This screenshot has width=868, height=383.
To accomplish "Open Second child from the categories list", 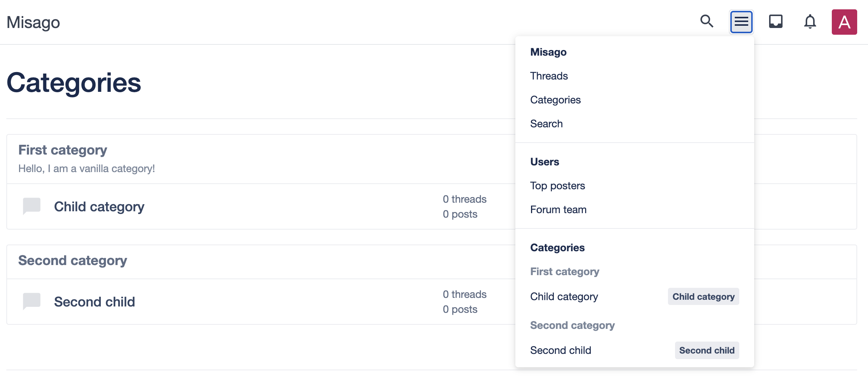I will [x=94, y=302].
